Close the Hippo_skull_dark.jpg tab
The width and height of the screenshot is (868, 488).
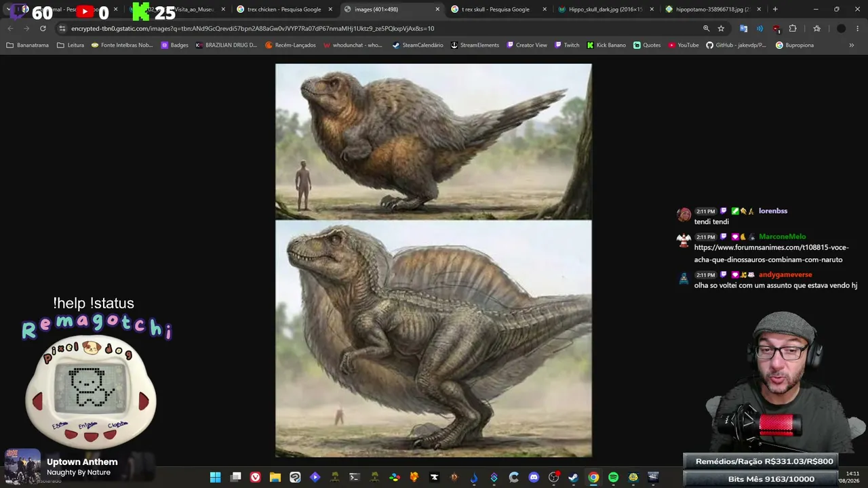[652, 9]
